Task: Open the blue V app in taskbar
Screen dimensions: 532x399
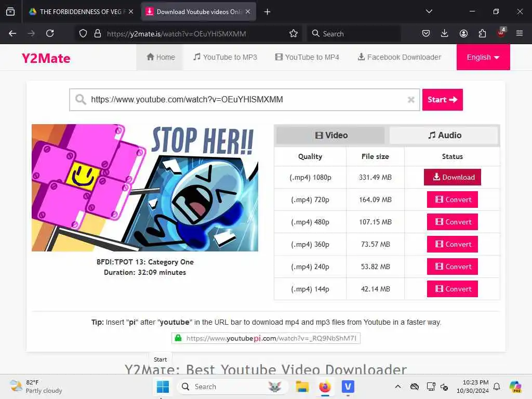Action: (348, 387)
